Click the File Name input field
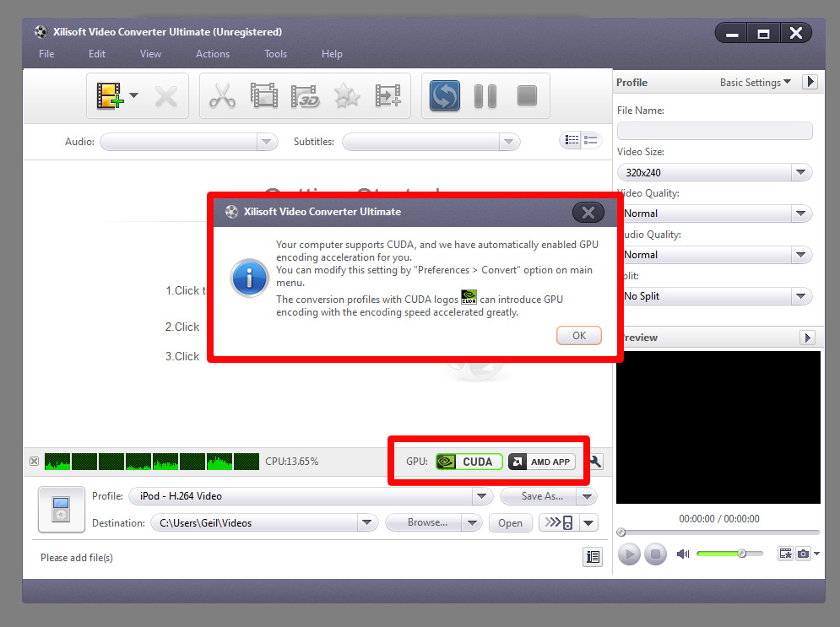The image size is (840, 627). pos(715,131)
